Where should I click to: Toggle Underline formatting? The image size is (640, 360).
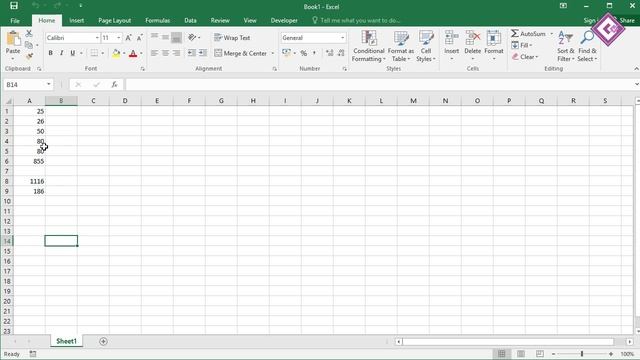[73, 53]
